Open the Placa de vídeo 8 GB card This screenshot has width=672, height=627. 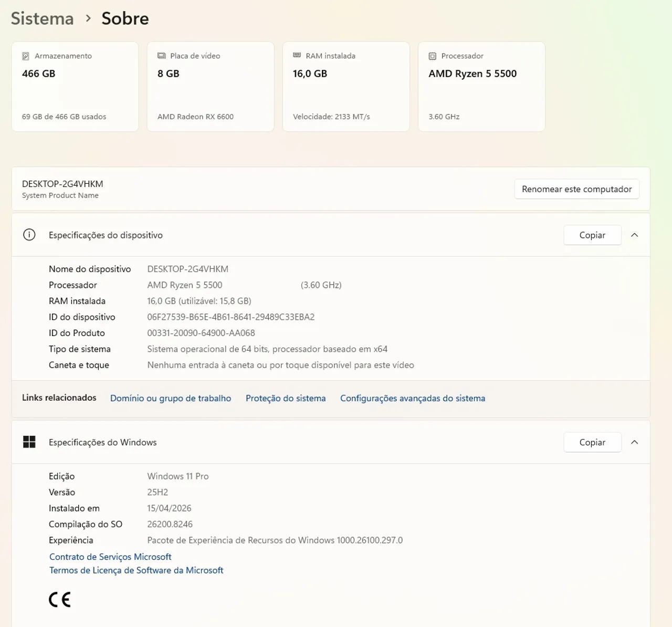(x=211, y=87)
